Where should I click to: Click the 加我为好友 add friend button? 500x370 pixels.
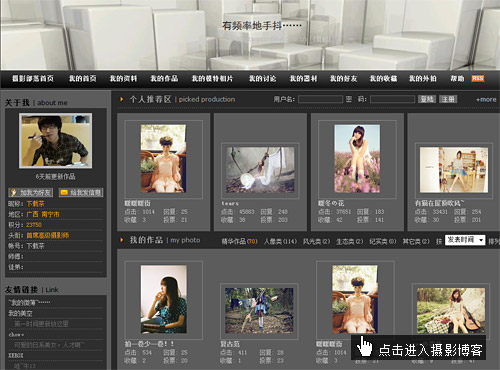tap(31, 192)
